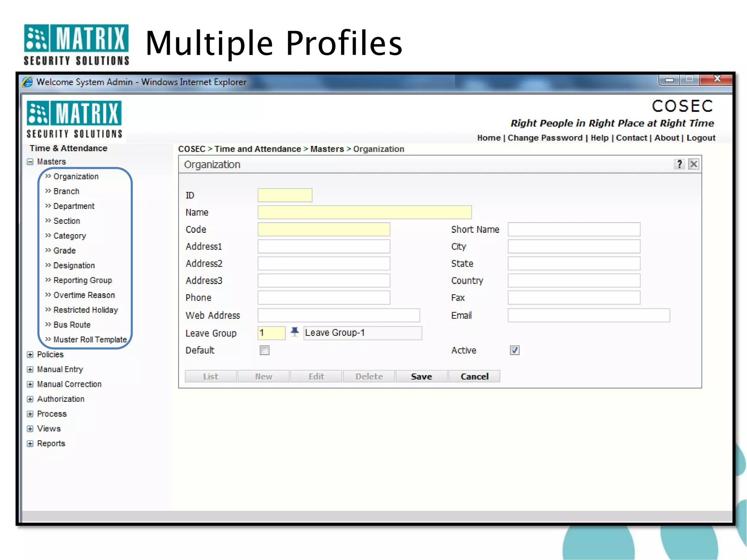Open Grade in the Masters menu
747x560 pixels.
pos(65,250)
